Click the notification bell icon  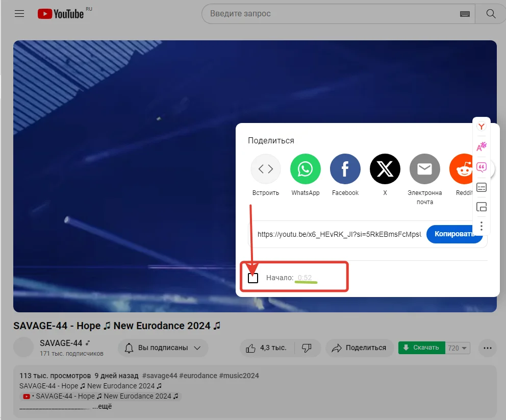[129, 348]
